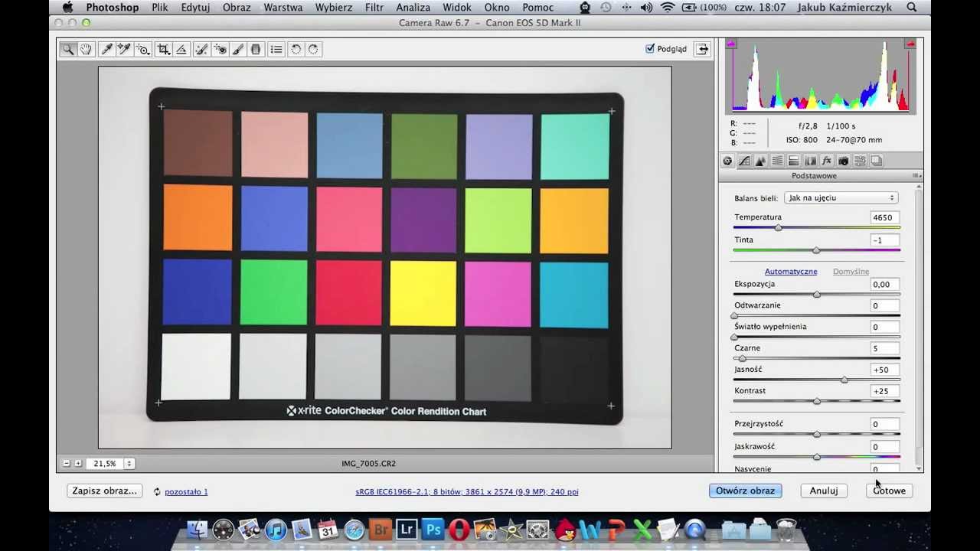Open the workflow options sRGB link
Viewport: 980px width, 551px height.
(x=467, y=491)
